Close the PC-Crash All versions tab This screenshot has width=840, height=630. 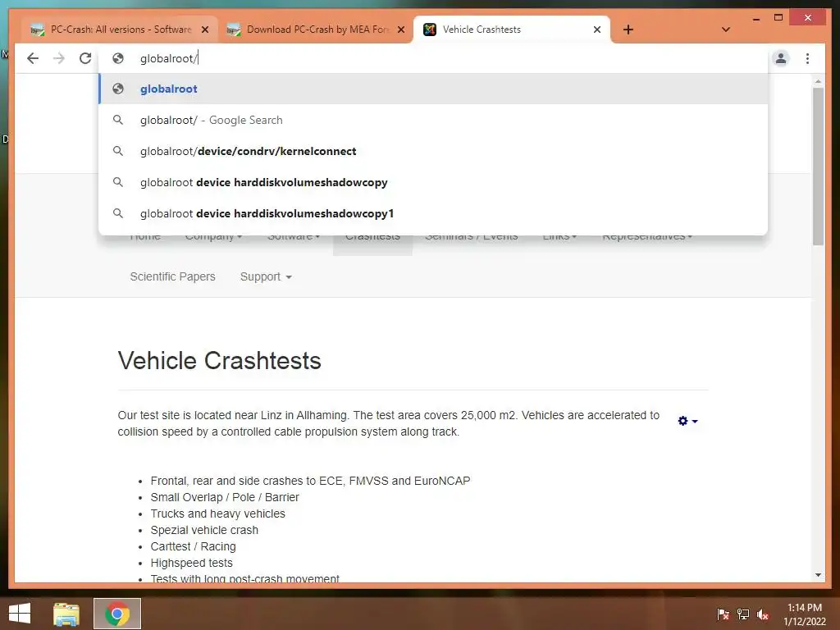click(204, 30)
